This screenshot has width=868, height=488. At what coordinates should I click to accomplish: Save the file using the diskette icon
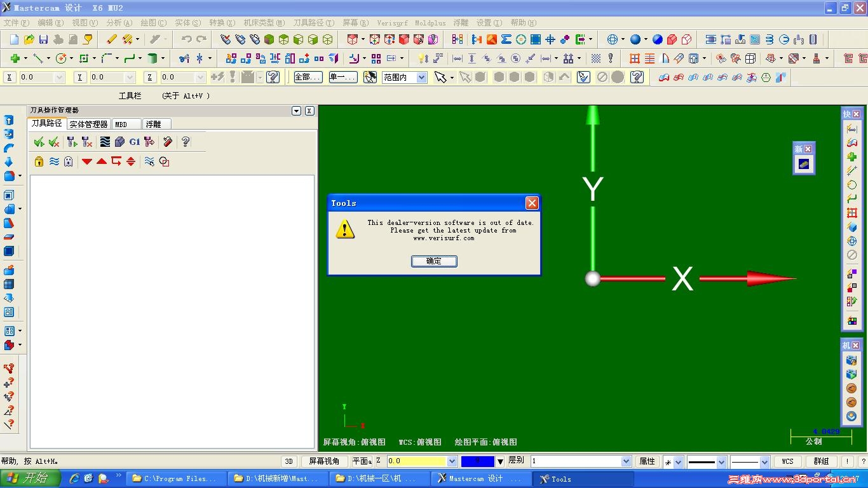(43, 39)
